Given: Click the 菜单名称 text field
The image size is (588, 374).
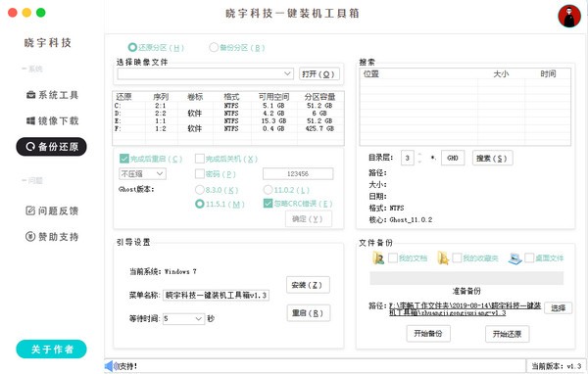Looking at the screenshot, I should (x=216, y=296).
